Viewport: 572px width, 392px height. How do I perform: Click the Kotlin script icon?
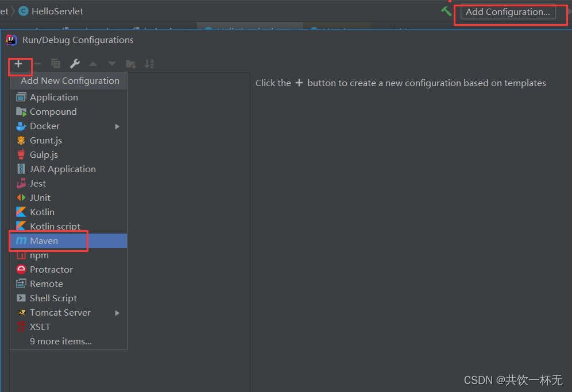pyautogui.click(x=21, y=226)
